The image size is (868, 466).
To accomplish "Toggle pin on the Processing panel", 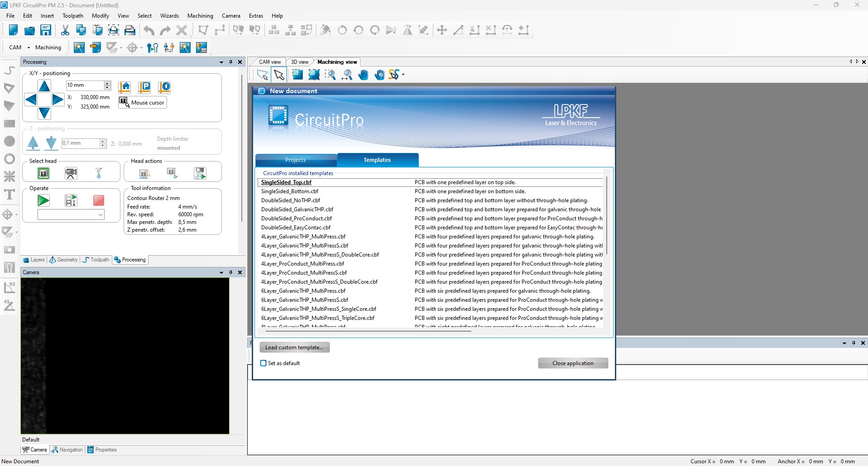I will click(x=230, y=62).
